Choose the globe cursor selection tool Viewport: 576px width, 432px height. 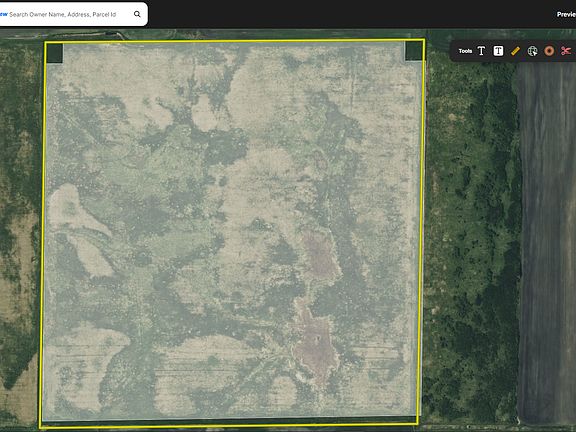tap(532, 51)
